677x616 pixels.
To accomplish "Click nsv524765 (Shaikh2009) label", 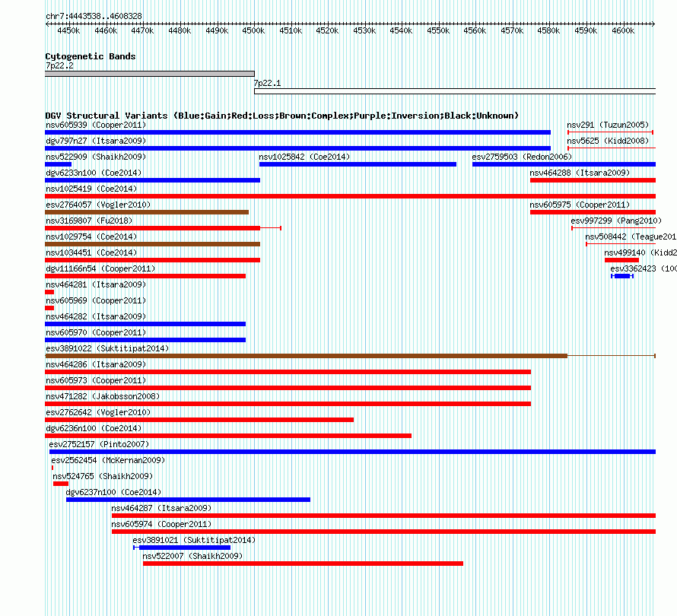I will click(103, 476).
